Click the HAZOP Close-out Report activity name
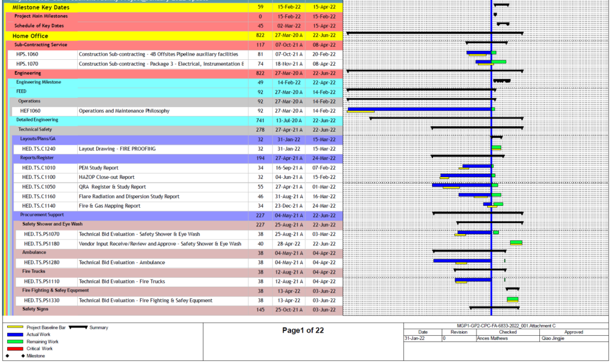This screenshot has width=613, height=364. (x=107, y=177)
